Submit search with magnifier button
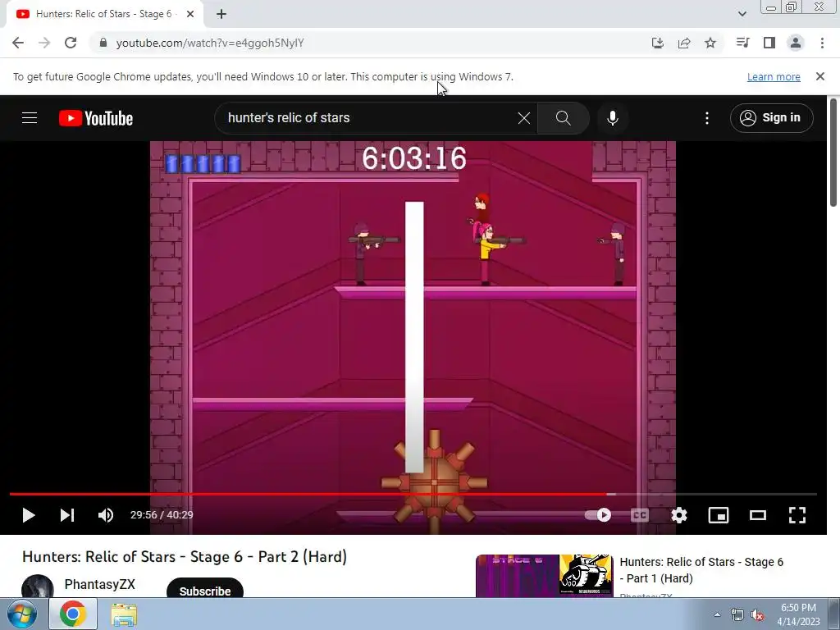Image resolution: width=840 pixels, height=630 pixels. [x=563, y=118]
